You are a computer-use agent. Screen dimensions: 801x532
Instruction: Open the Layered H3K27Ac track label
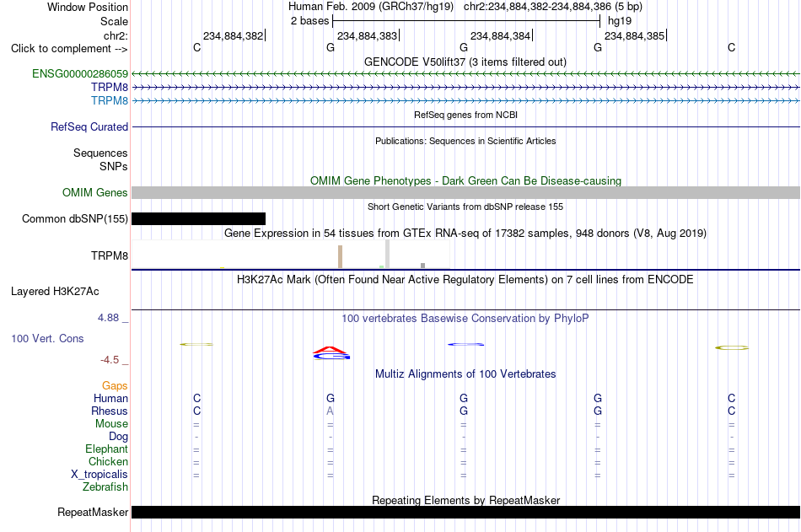tap(55, 292)
